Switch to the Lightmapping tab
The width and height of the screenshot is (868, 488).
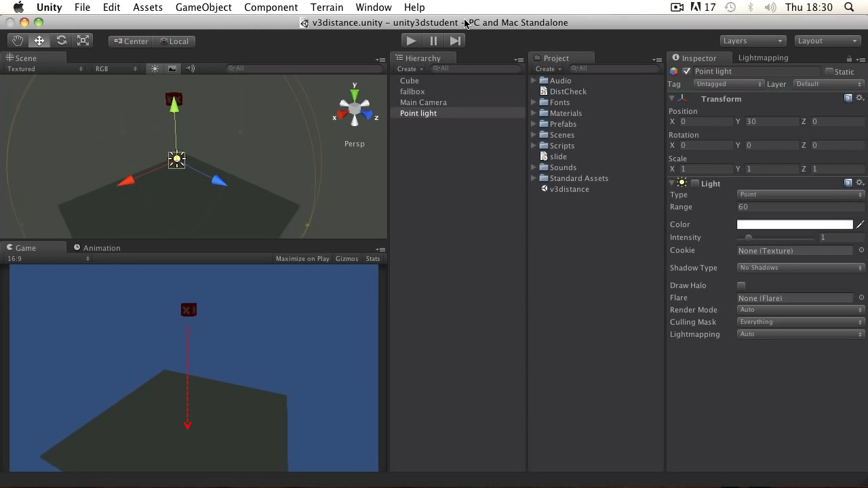(x=763, y=58)
